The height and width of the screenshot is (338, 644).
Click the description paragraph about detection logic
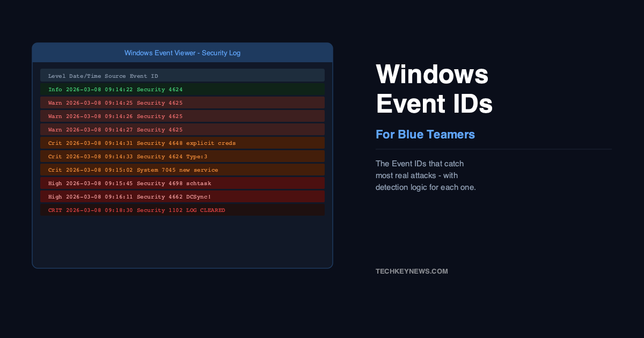426,175
